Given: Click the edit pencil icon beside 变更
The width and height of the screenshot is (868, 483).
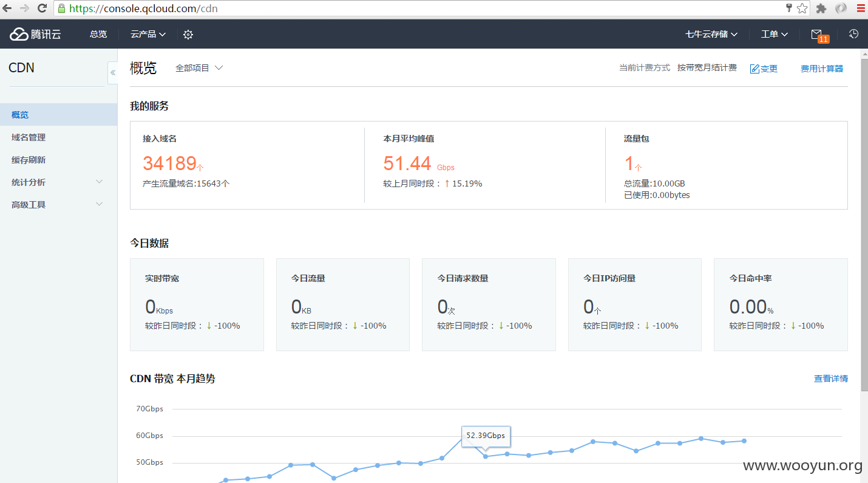Looking at the screenshot, I should tap(754, 69).
